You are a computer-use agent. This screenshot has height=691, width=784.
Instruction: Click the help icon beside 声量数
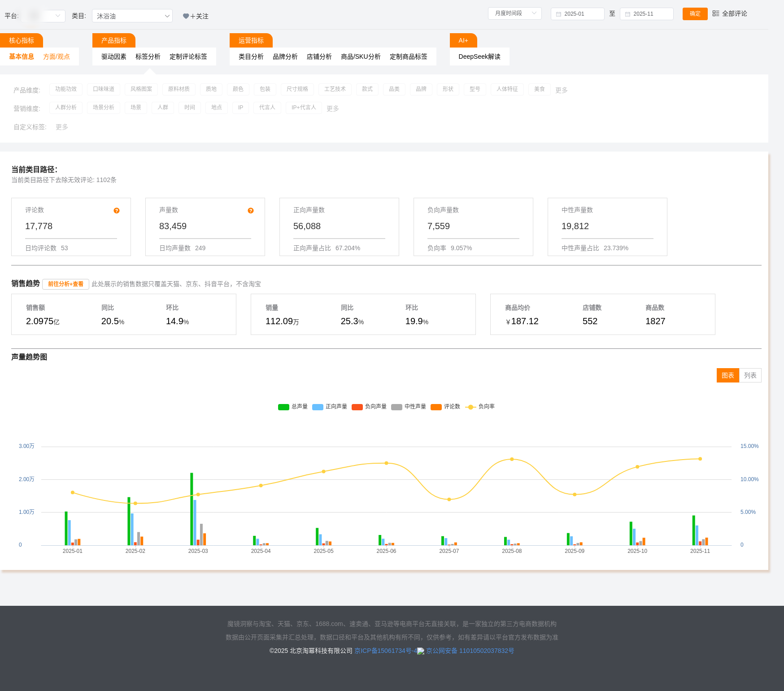coord(251,211)
